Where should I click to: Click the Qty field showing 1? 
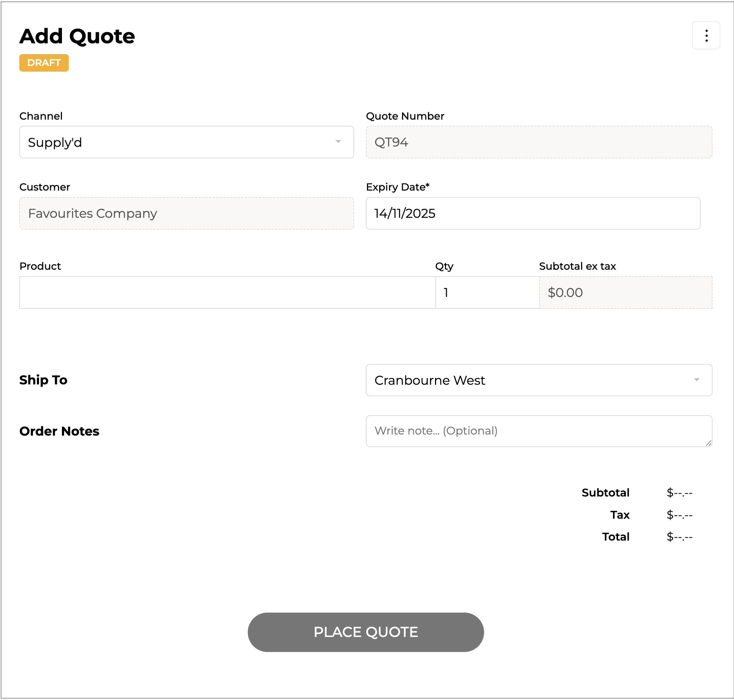pyautogui.click(x=487, y=293)
